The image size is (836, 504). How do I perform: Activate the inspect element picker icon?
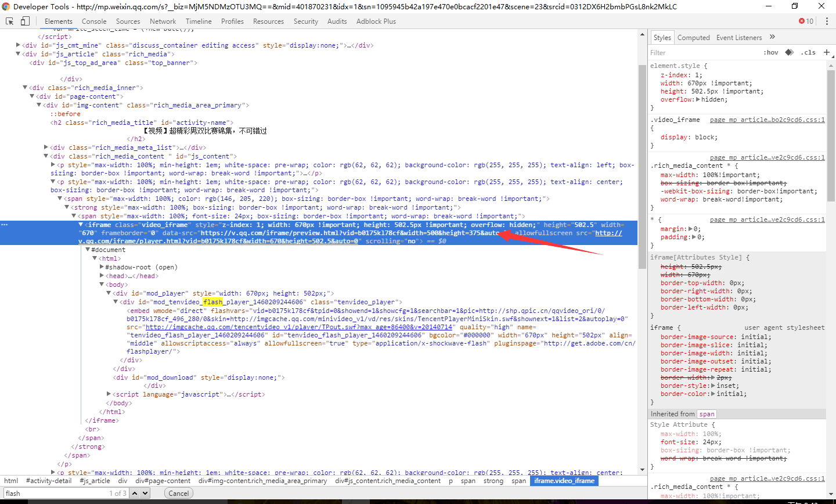pyautogui.click(x=10, y=21)
